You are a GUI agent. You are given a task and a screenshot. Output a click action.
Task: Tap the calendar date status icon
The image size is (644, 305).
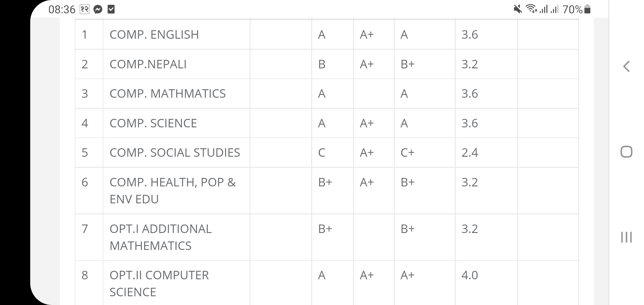(85, 10)
